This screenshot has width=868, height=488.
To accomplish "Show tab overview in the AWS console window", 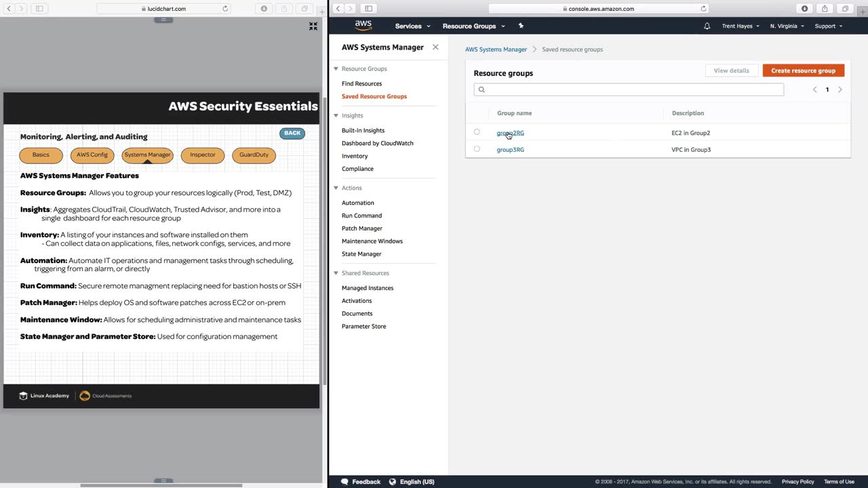I will tap(845, 9).
